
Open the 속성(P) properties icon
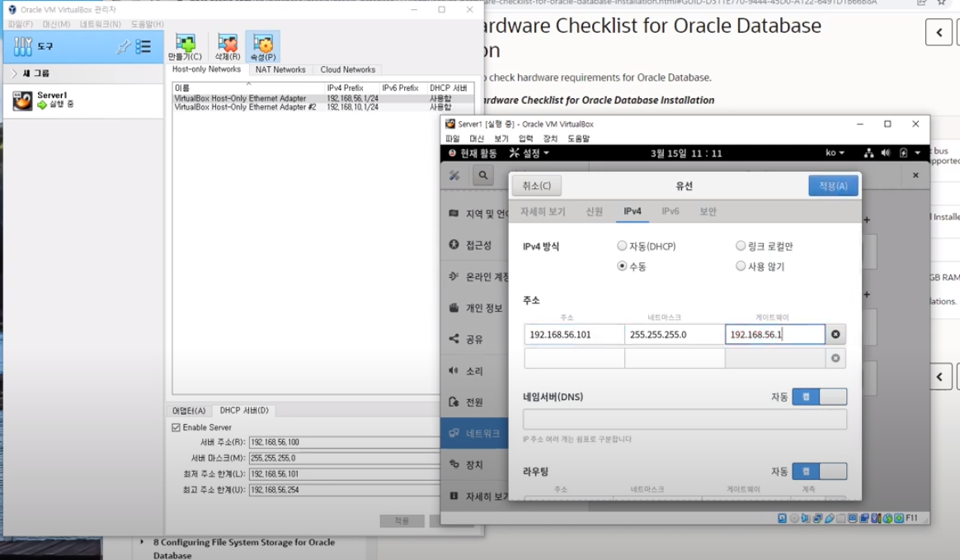pyautogui.click(x=263, y=45)
